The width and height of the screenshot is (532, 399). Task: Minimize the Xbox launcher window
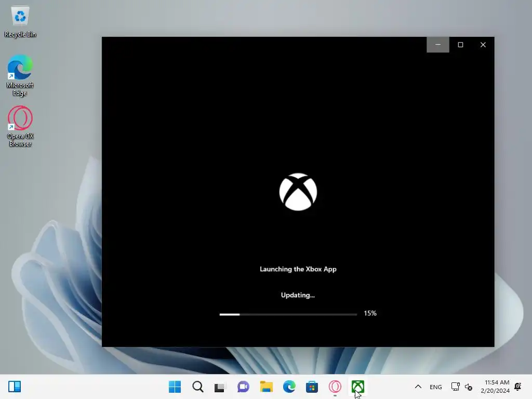click(437, 45)
